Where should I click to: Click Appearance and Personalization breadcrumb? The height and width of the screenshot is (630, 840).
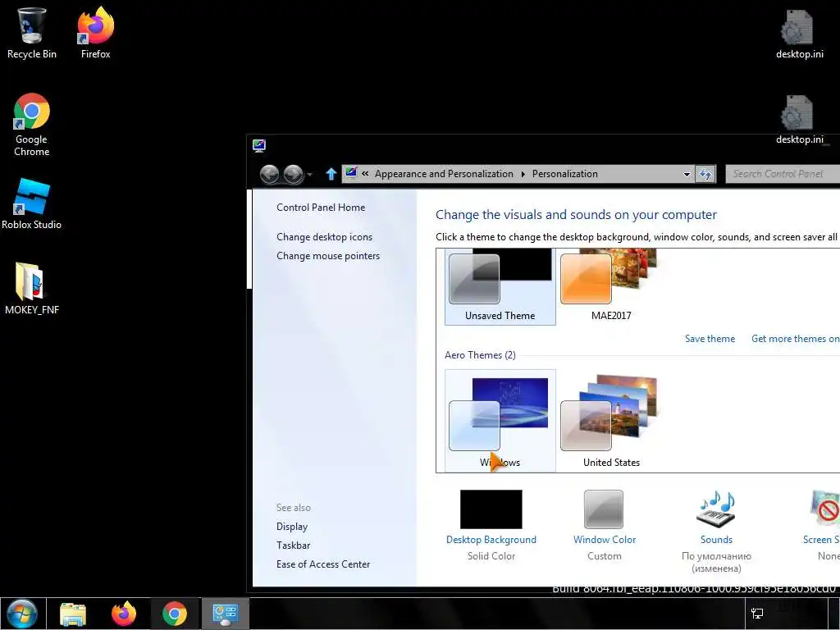pyautogui.click(x=444, y=174)
